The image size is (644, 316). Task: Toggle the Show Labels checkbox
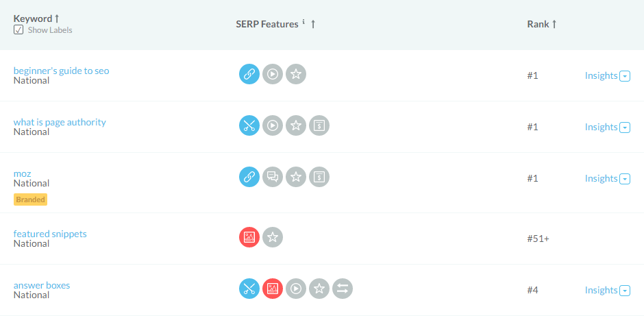18,30
